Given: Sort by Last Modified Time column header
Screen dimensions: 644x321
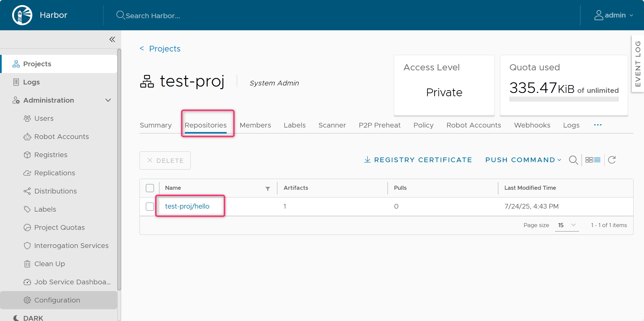Looking at the screenshot, I should coord(530,188).
